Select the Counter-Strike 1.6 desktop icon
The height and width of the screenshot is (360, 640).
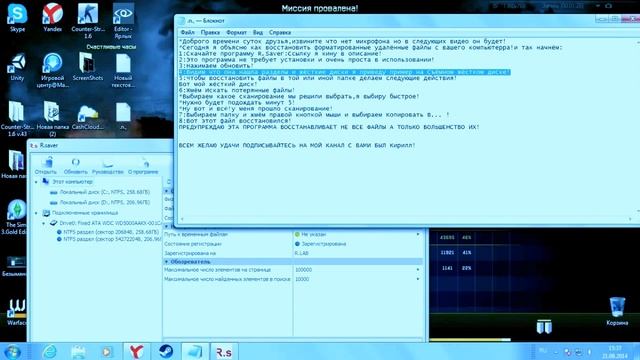point(88,20)
